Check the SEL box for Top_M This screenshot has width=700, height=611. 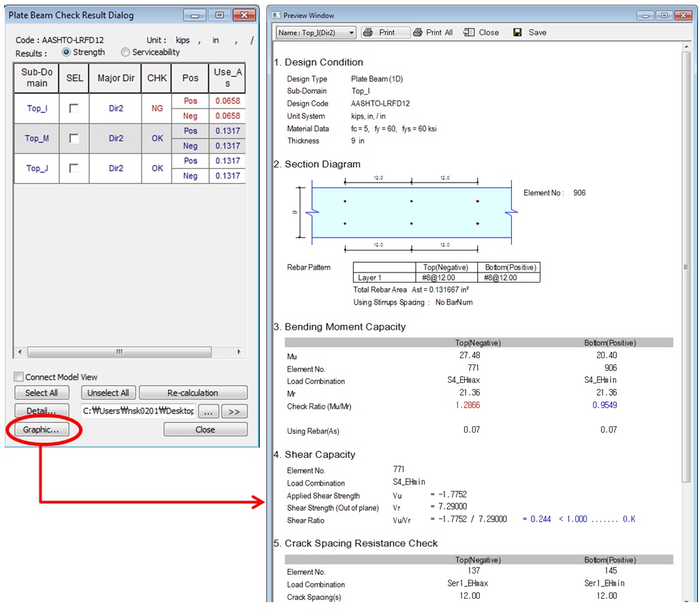pyautogui.click(x=74, y=138)
